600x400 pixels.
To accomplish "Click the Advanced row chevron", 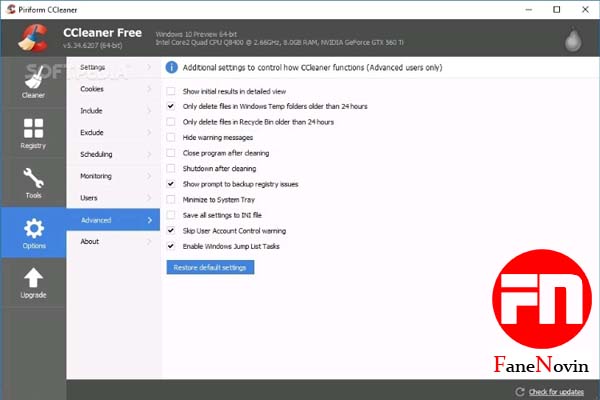I will 150,220.
